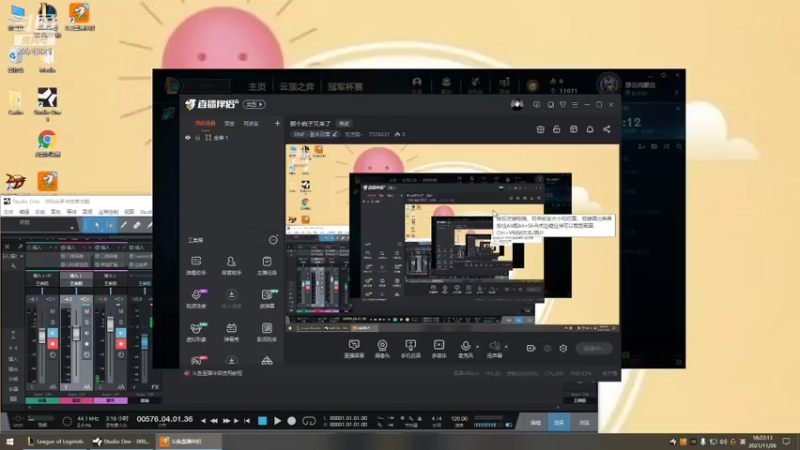Switch to the Teamfight Tactics tab in the League client
The height and width of the screenshot is (450, 800).
296,87
